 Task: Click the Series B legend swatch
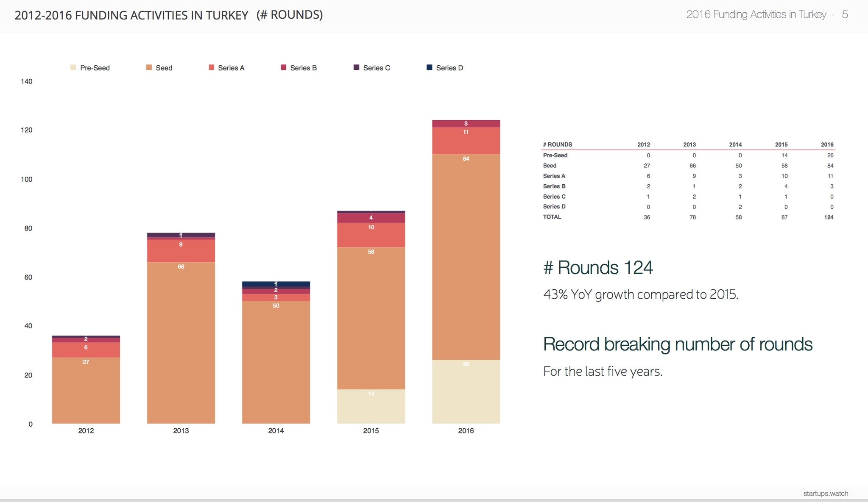point(284,67)
